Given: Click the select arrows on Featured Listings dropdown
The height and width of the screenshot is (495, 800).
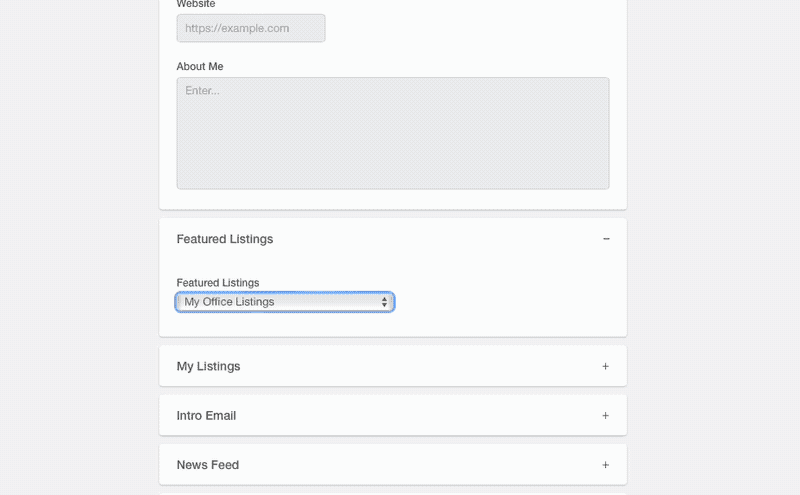Looking at the screenshot, I should (x=384, y=302).
